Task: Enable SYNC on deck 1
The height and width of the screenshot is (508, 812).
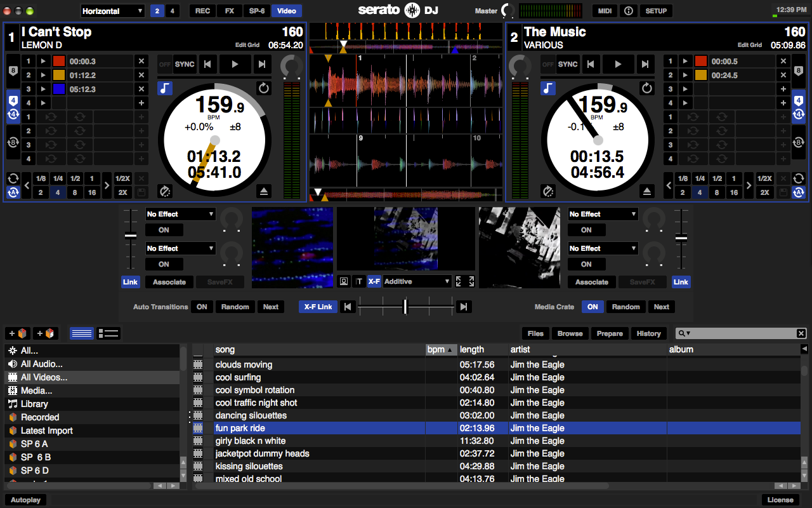Action: (185, 64)
